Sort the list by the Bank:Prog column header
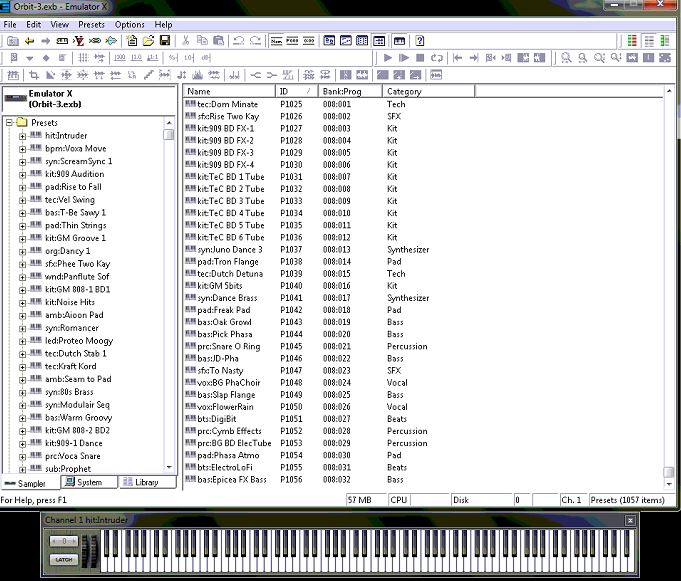 click(x=350, y=92)
